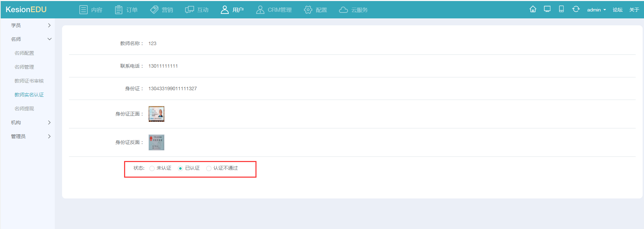Open the 云服务 cloud services module
This screenshot has width=644, height=229.
click(x=354, y=10)
